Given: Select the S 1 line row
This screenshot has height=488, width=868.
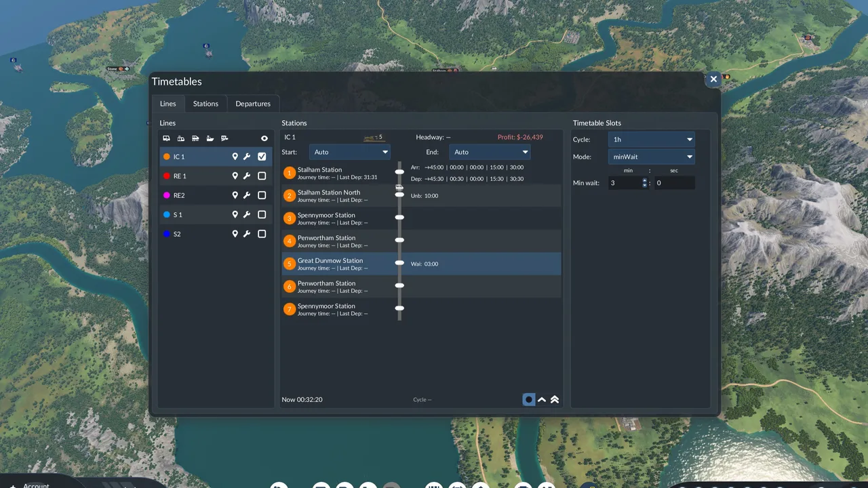Looking at the screenshot, I should pyautogui.click(x=216, y=215).
